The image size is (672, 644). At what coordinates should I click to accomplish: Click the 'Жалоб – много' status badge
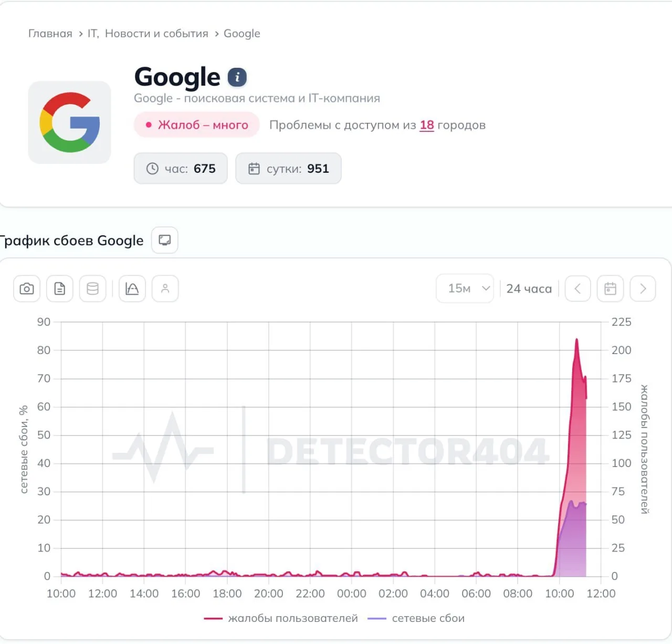pyautogui.click(x=197, y=125)
